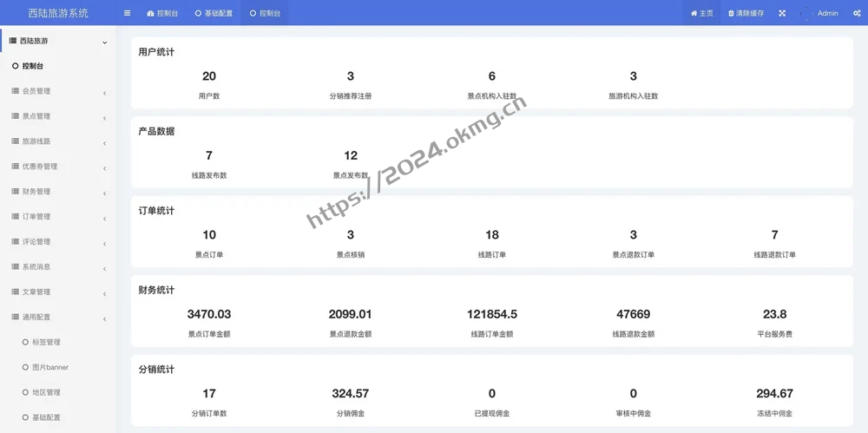The width and height of the screenshot is (868, 433).
Task: Click the 线路订单 value 18
Action: click(x=492, y=235)
